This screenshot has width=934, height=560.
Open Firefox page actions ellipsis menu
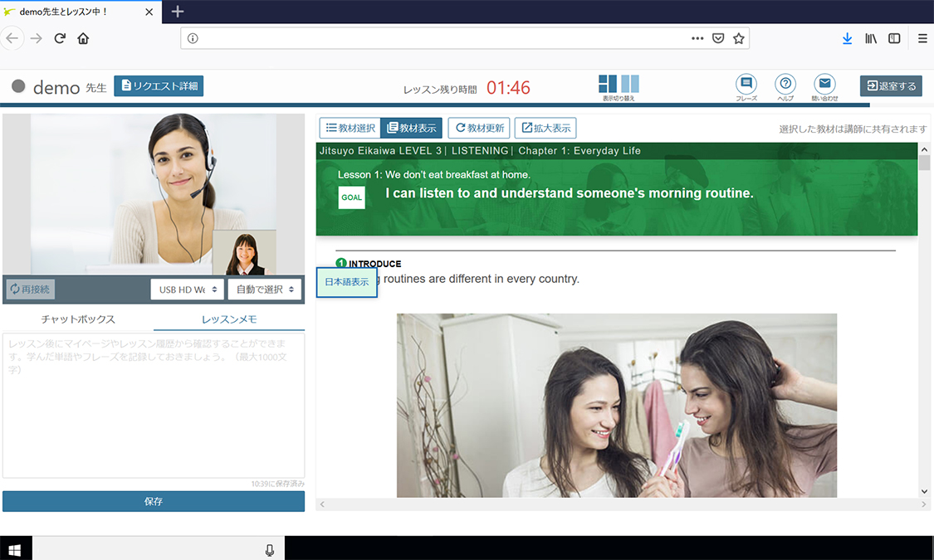point(697,38)
